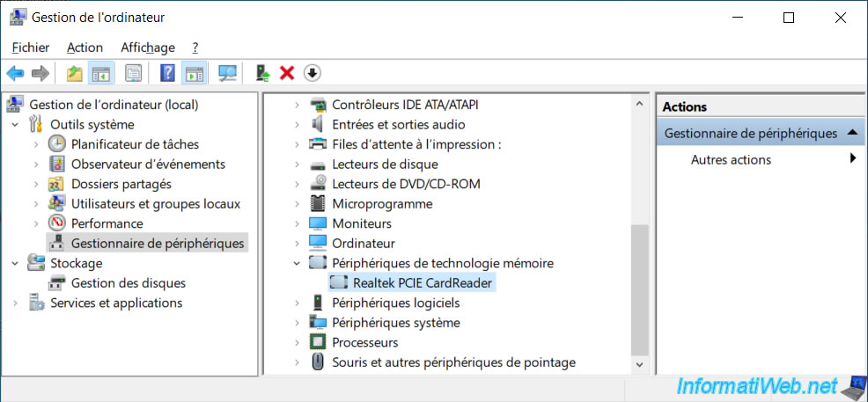Image resolution: width=868 pixels, height=402 pixels.
Task: Toggle the Action pane show/hide icon
Action: pos(195,73)
